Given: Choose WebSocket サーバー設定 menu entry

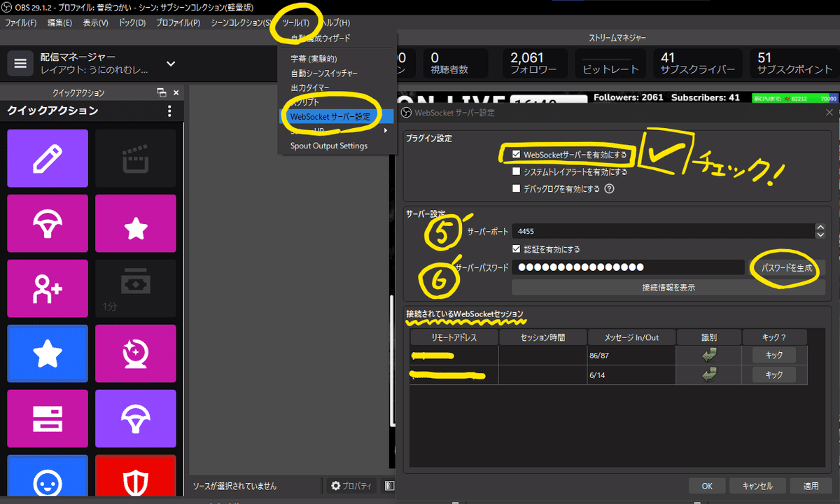Looking at the screenshot, I should pyautogui.click(x=337, y=117).
